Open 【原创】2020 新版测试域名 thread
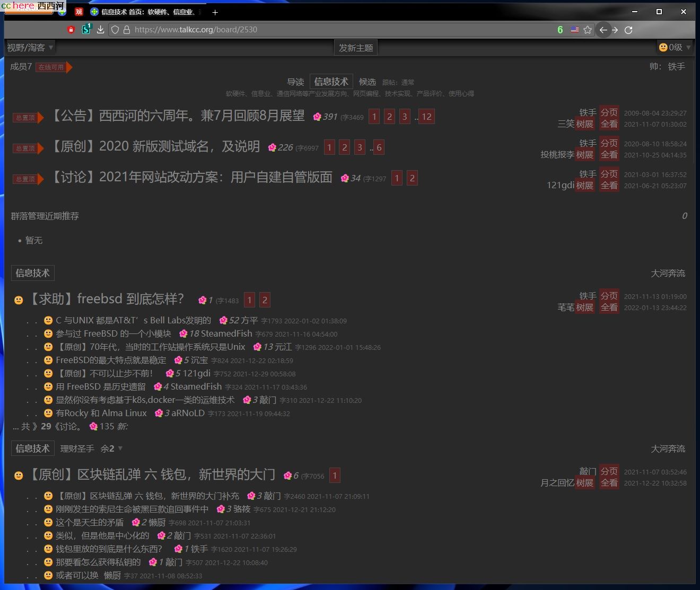 [x=155, y=146]
